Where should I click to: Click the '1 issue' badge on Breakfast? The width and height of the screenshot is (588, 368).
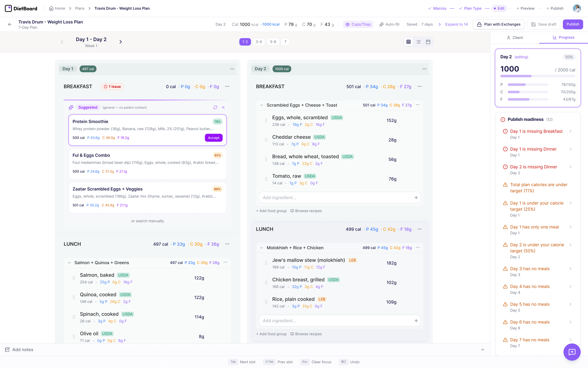coord(112,87)
